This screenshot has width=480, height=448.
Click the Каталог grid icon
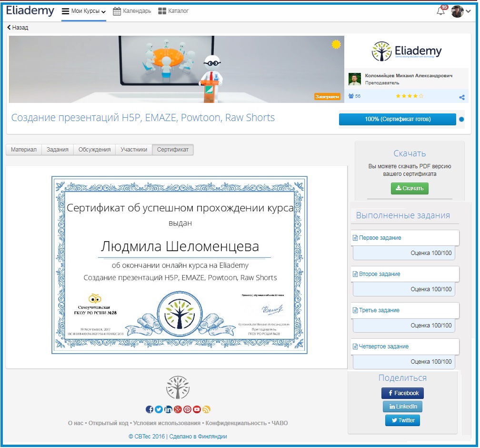(162, 11)
